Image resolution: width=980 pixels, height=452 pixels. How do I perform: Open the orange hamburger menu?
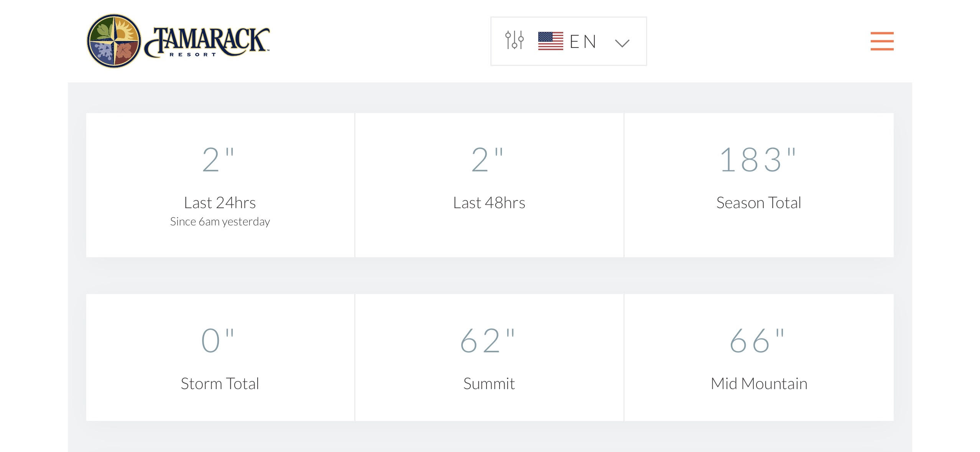882,41
